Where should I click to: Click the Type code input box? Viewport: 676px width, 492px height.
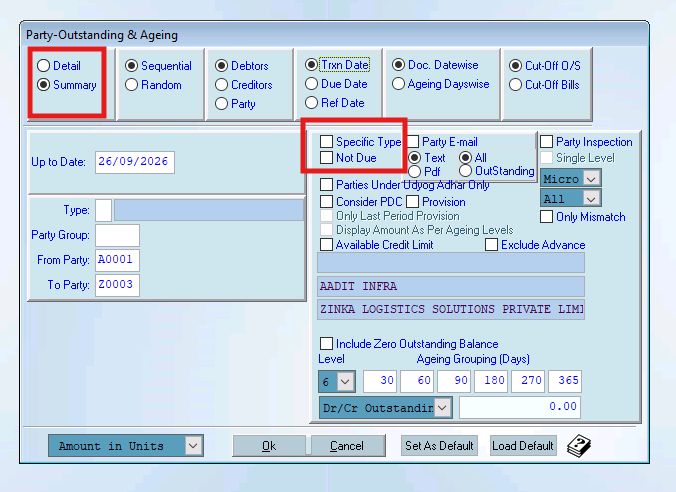tap(103, 210)
